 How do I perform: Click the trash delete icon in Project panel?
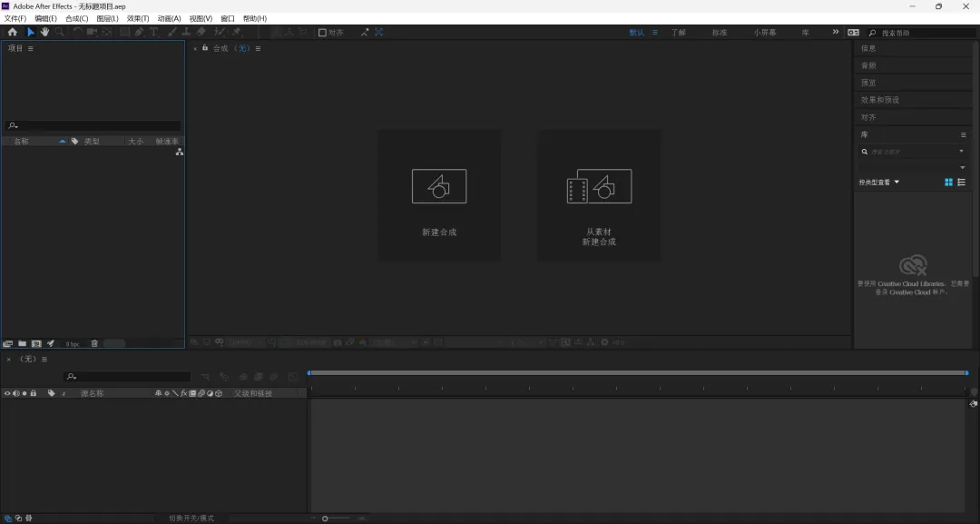coord(94,343)
